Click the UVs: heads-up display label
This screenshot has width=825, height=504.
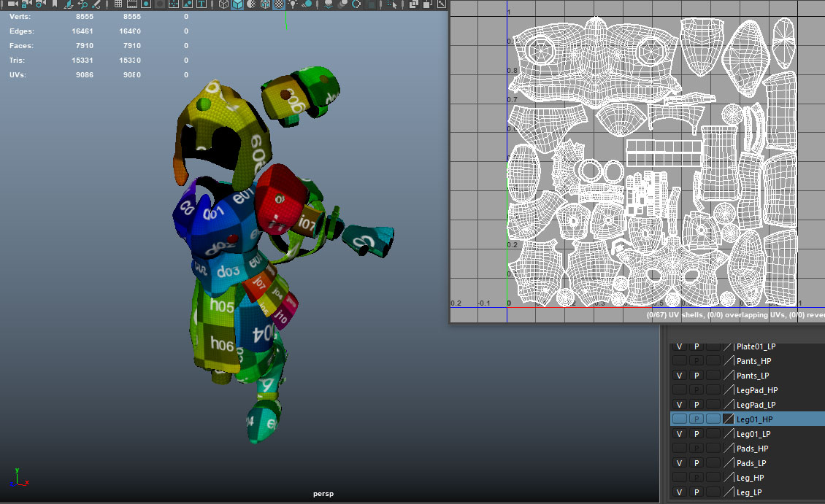pyautogui.click(x=18, y=74)
